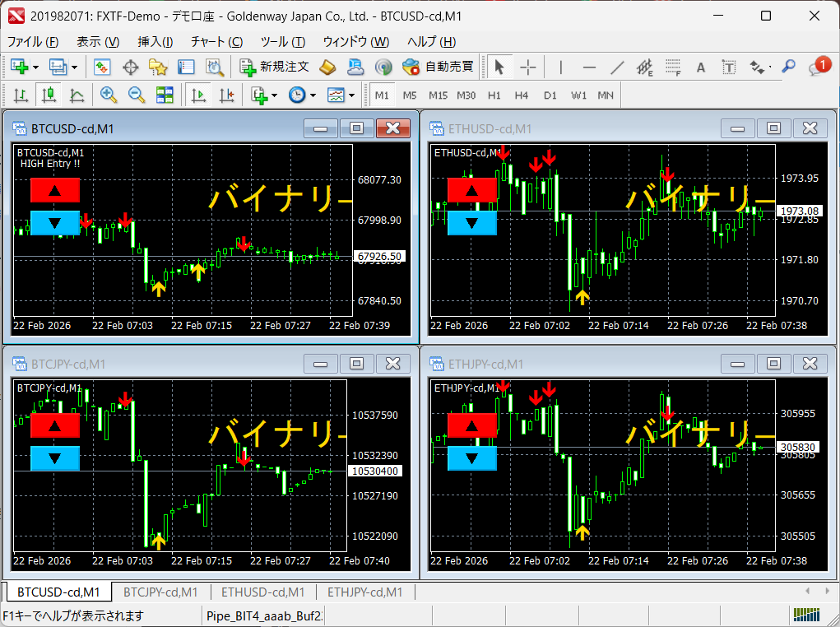Click the blue down button on ETHUSD chart
840x627 pixels.
[472, 223]
